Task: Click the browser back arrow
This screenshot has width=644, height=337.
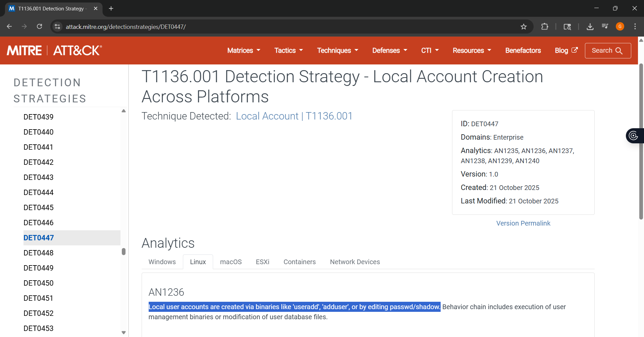Action: coord(9,27)
